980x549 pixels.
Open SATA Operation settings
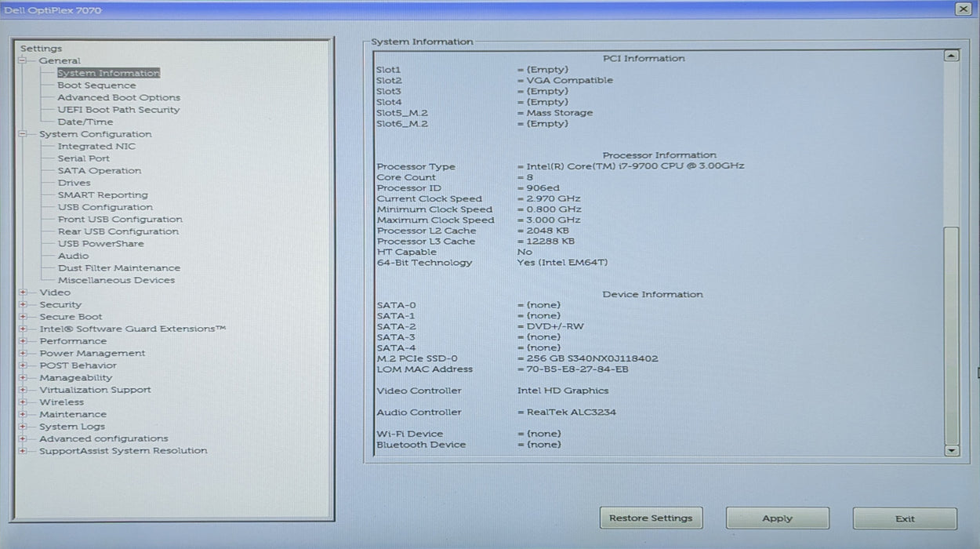100,170
